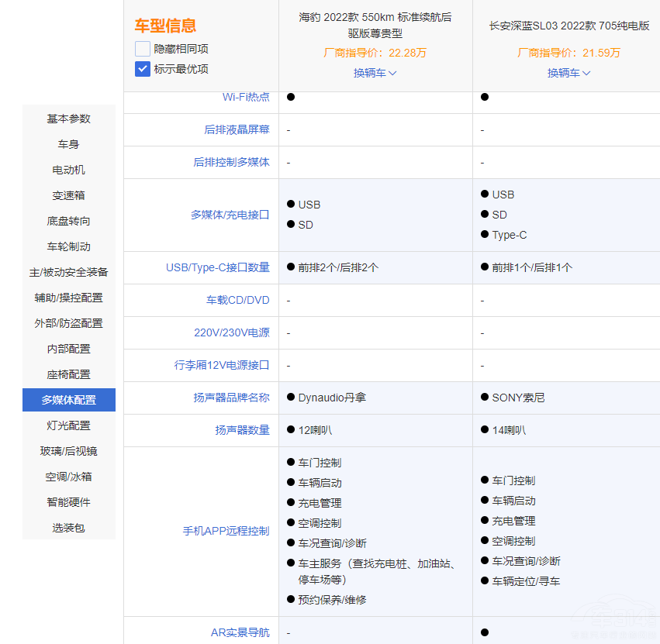Select 电动机 in the sidebar
Viewport: 660px width, 644px height.
[69, 170]
